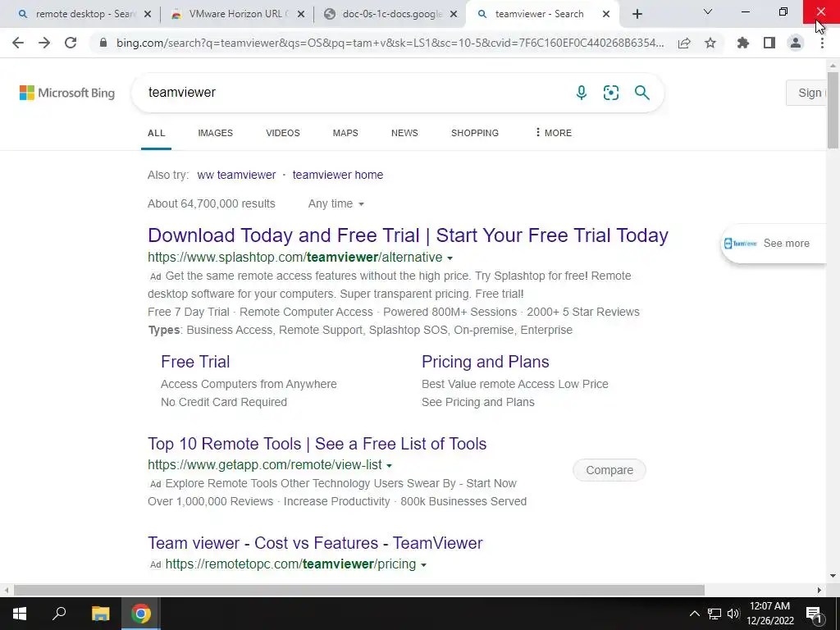
Task: Open the network tray icon
Action: (x=714, y=614)
